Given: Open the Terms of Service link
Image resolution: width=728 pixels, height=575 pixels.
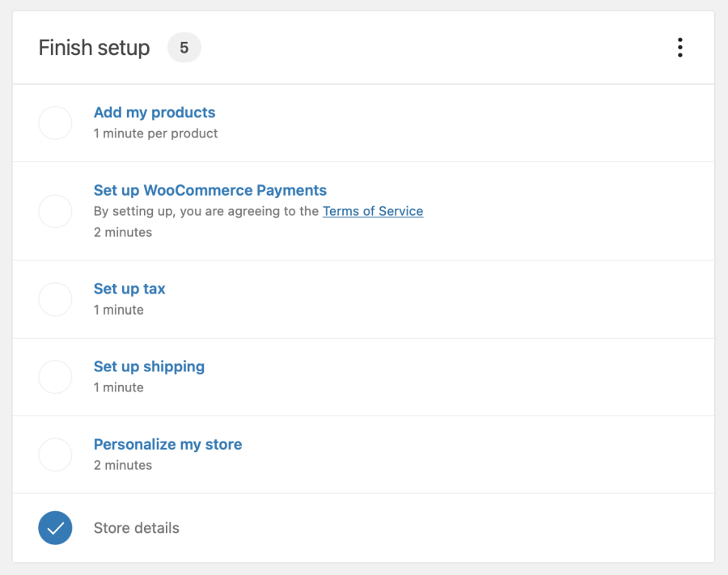Looking at the screenshot, I should click(x=373, y=211).
